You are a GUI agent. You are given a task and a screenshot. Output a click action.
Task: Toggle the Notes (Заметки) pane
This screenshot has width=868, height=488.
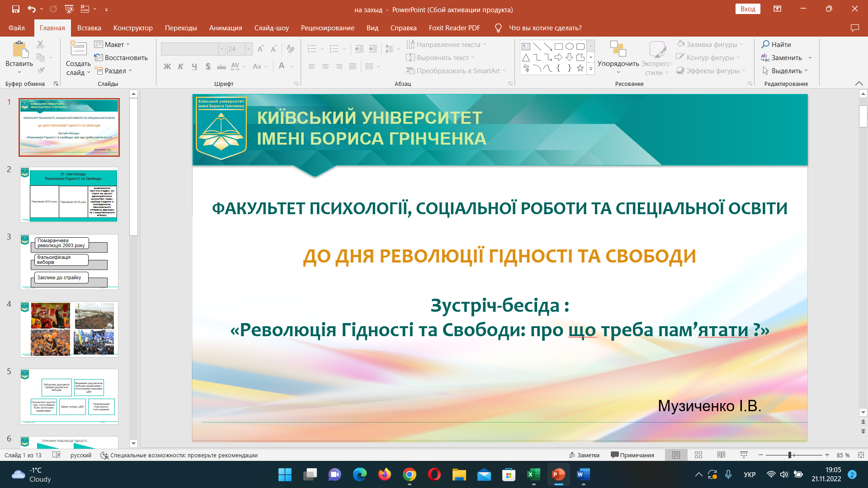[584, 455]
